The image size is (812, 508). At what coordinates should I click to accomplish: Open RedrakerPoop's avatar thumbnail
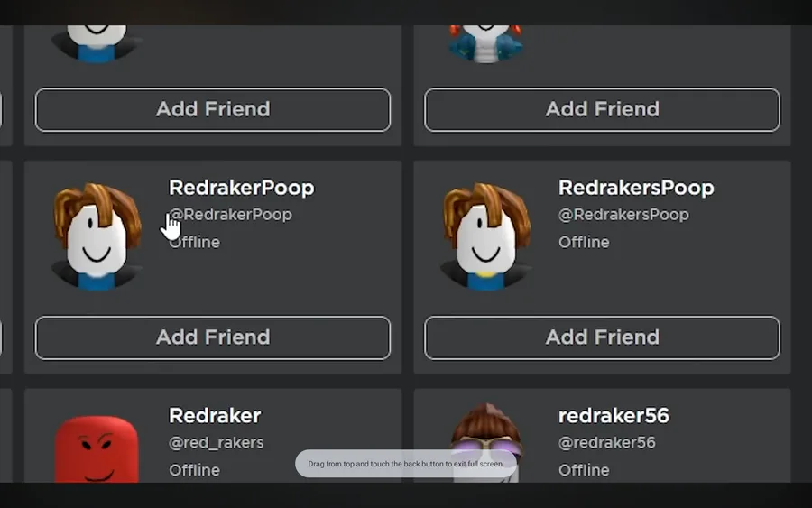point(97,236)
